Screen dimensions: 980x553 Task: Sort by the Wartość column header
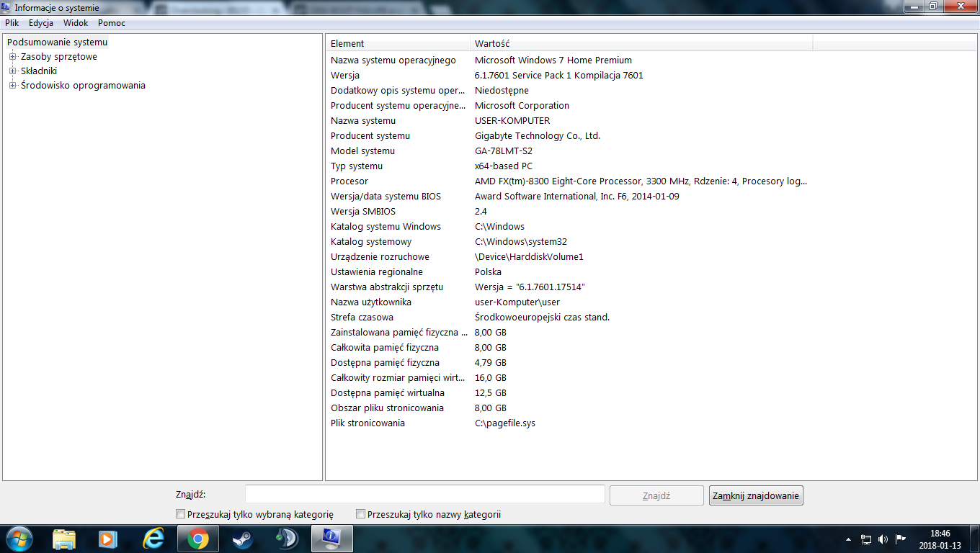(x=641, y=44)
